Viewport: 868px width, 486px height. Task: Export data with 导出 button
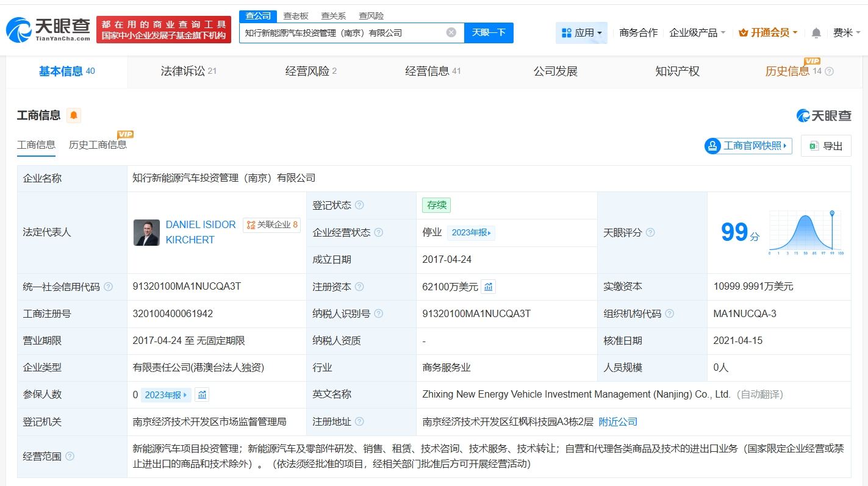826,146
